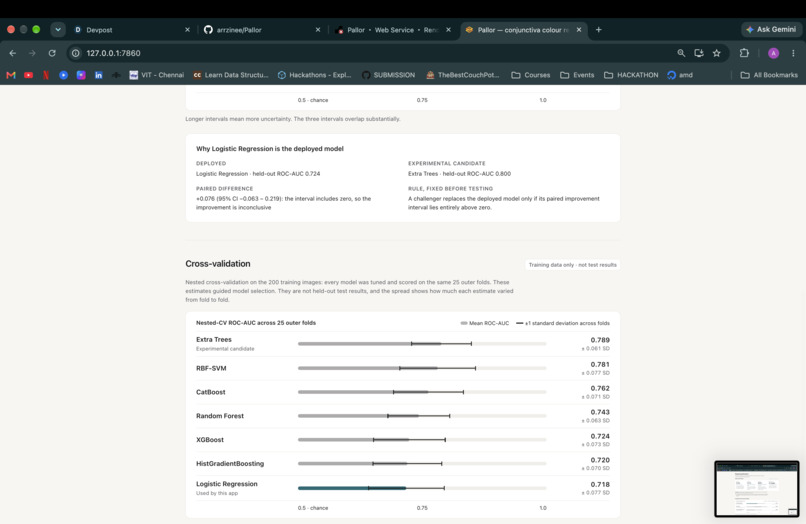This screenshot has height=524, width=806.
Task: Click the Cross-validation heading
Action: [x=218, y=264]
